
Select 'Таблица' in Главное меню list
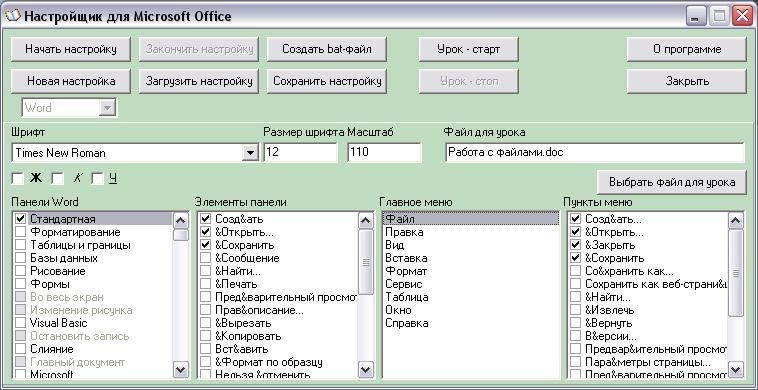point(471,297)
